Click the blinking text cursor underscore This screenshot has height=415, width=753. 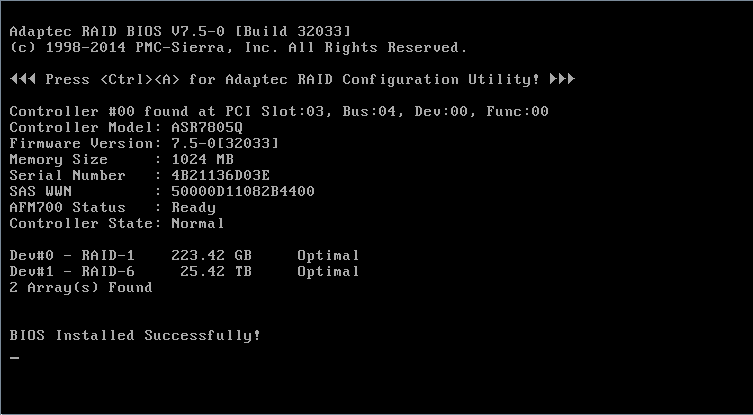[x=14, y=358]
